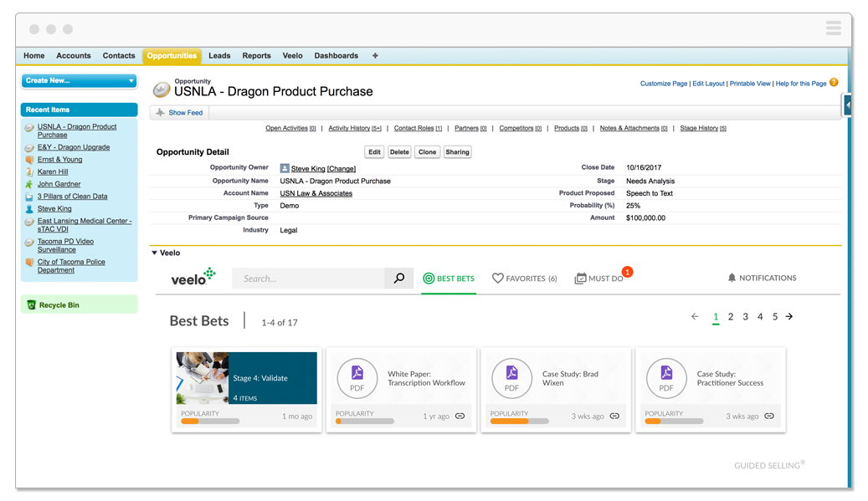Copy link icon on Transcription Workflow card

point(460,416)
